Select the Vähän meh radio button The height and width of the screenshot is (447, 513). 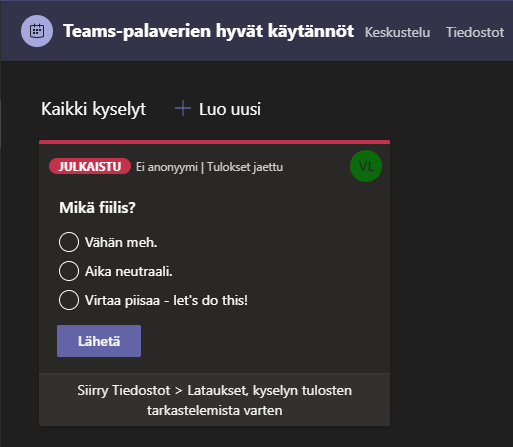click(69, 242)
